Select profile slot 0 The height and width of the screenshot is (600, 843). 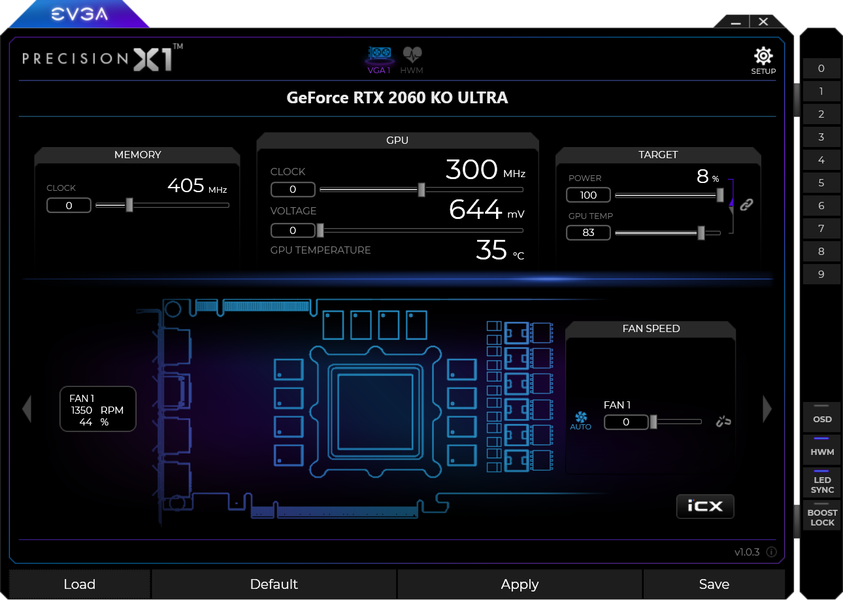tap(821, 68)
